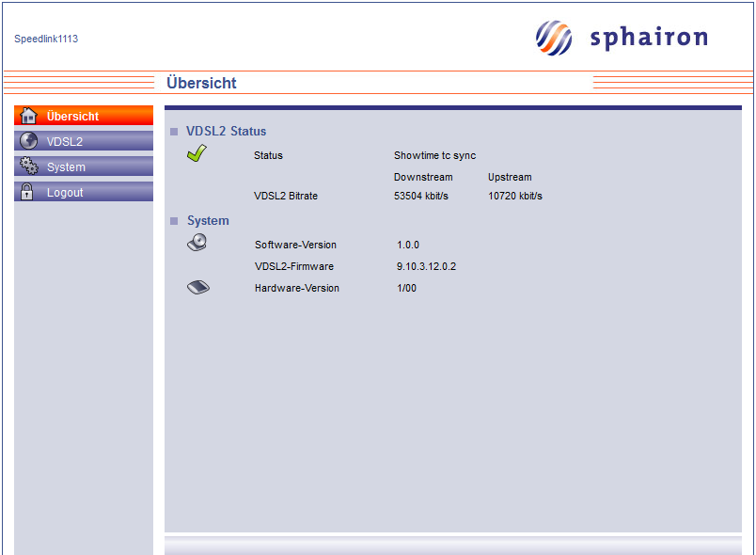Select the Logout menu entry label
This screenshot has width=756, height=555.
point(65,193)
